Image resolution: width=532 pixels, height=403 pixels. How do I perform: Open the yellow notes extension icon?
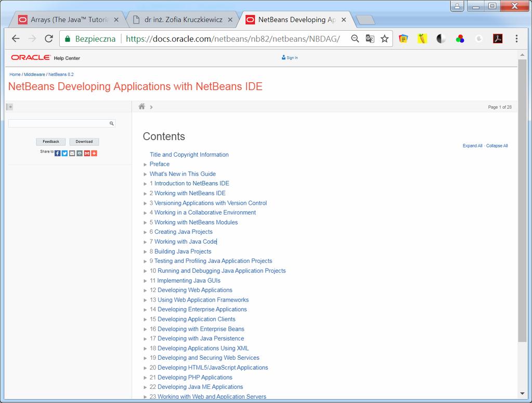(x=403, y=39)
